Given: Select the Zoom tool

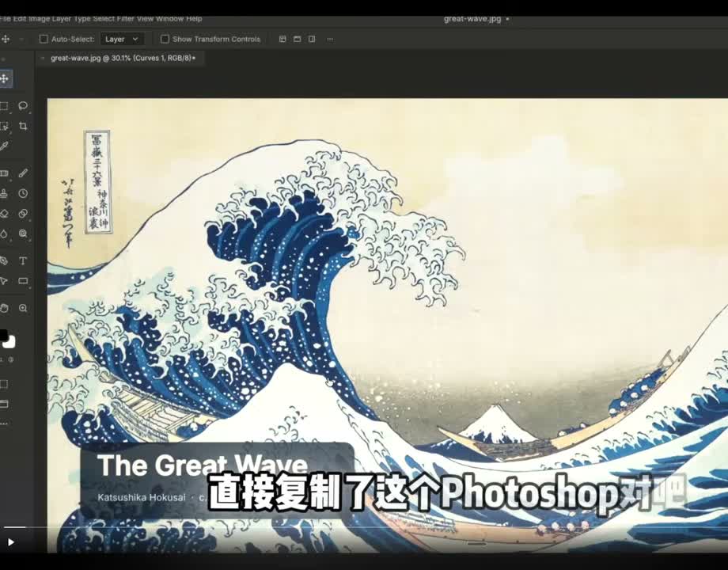Looking at the screenshot, I should [x=23, y=308].
